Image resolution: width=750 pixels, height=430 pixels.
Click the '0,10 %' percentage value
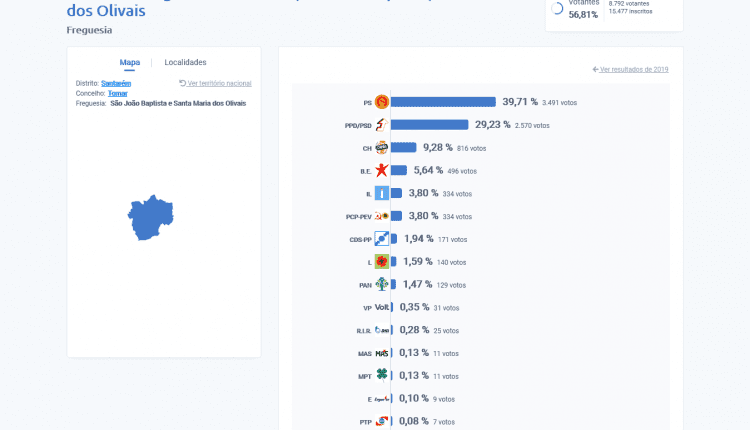point(414,398)
